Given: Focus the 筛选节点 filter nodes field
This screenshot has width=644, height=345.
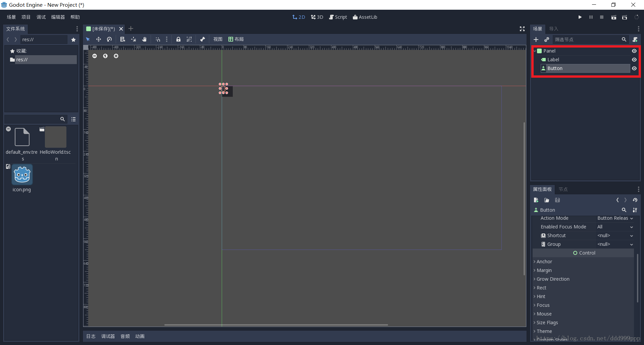Looking at the screenshot, I should pyautogui.click(x=590, y=40).
